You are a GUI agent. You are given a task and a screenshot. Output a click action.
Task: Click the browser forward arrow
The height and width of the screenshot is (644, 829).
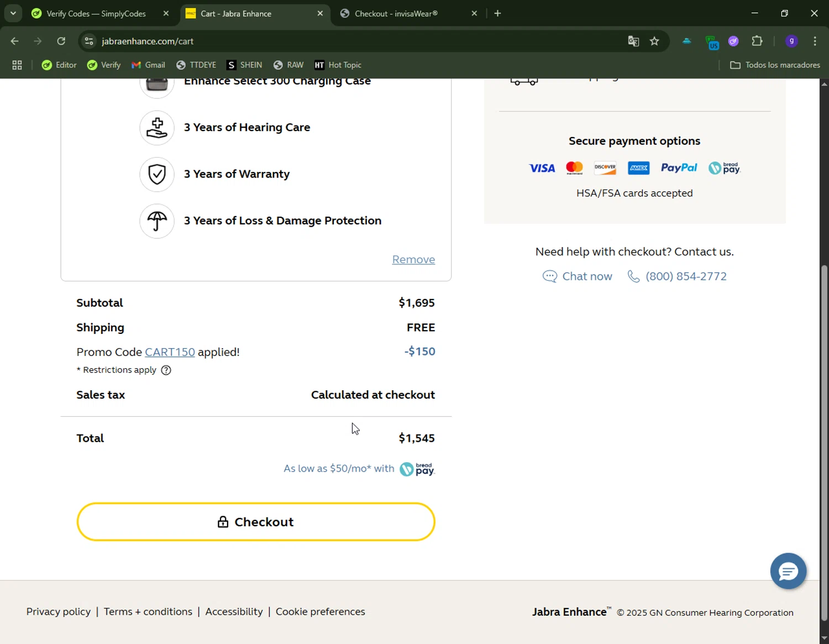(38, 41)
